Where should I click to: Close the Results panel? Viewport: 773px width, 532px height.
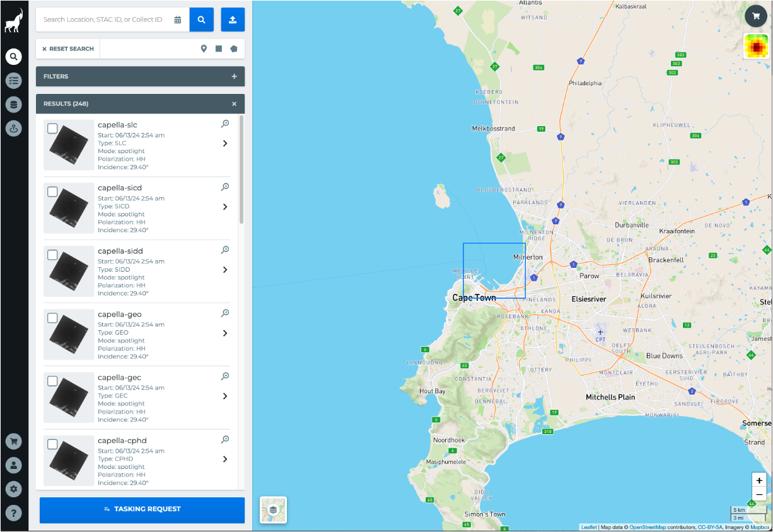pyautogui.click(x=234, y=104)
